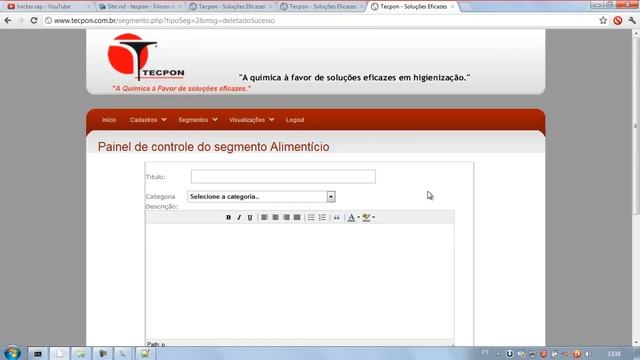
Task: Close the active Tecpon tab
Action: [x=452, y=7]
